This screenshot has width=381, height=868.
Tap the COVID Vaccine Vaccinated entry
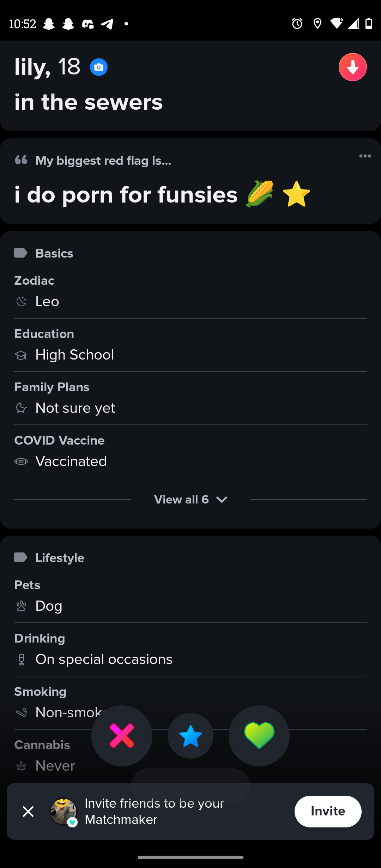(x=71, y=461)
